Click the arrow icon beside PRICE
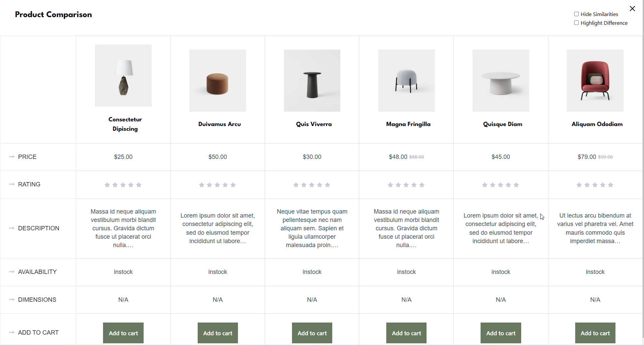This screenshot has height=346, width=644. coord(12,157)
